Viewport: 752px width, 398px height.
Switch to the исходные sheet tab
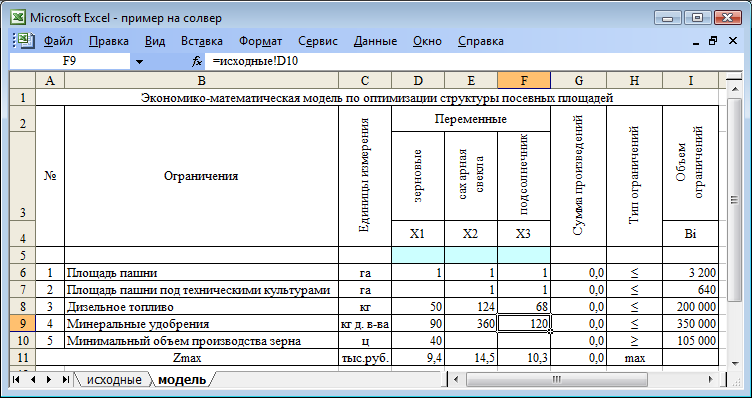(114, 380)
